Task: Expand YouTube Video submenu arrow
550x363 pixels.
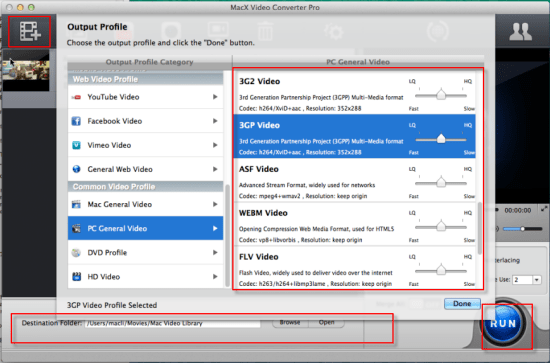Action: (x=215, y=97)
